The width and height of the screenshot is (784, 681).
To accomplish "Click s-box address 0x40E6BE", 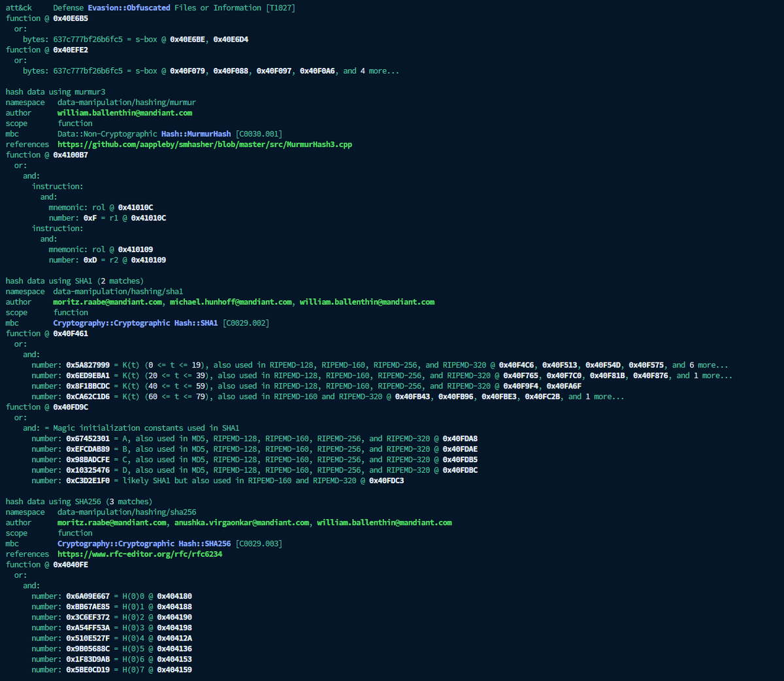I will click(x=188, y=39).
